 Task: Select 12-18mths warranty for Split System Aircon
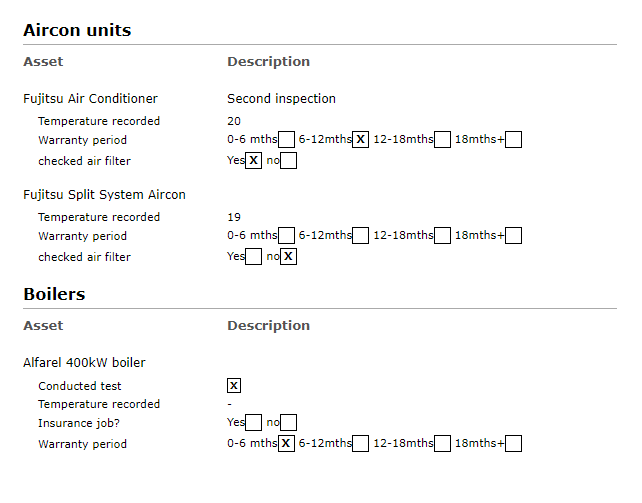click(x=442, y=236)
